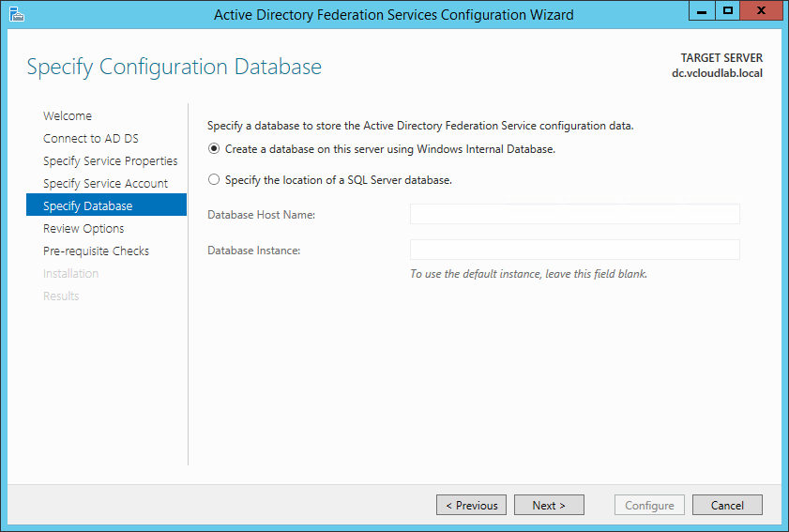Minimize the wizard window
Viewport: 789px width, 532px height.
point(702,10)
